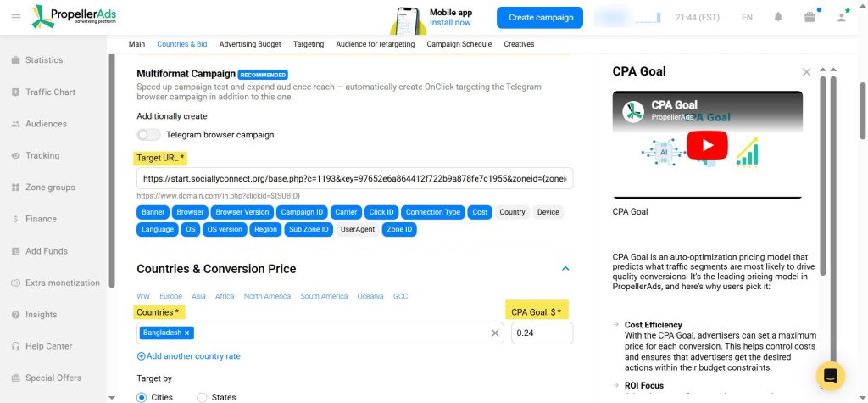Open the gift box rewards icon
Screen dimensions: 868x403
pos(810,17)
